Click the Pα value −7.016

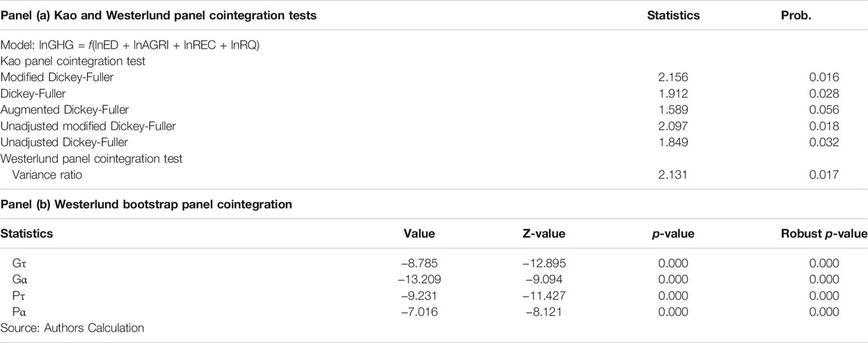(x=420, y=312)
